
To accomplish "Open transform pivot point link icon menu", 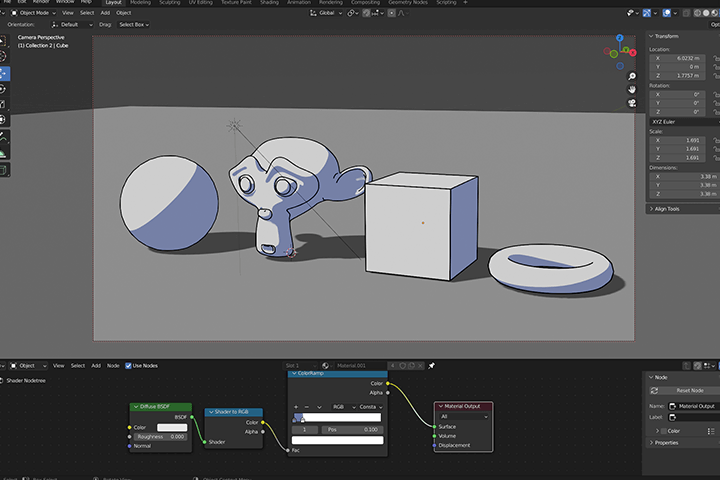I will pos(353,13).
